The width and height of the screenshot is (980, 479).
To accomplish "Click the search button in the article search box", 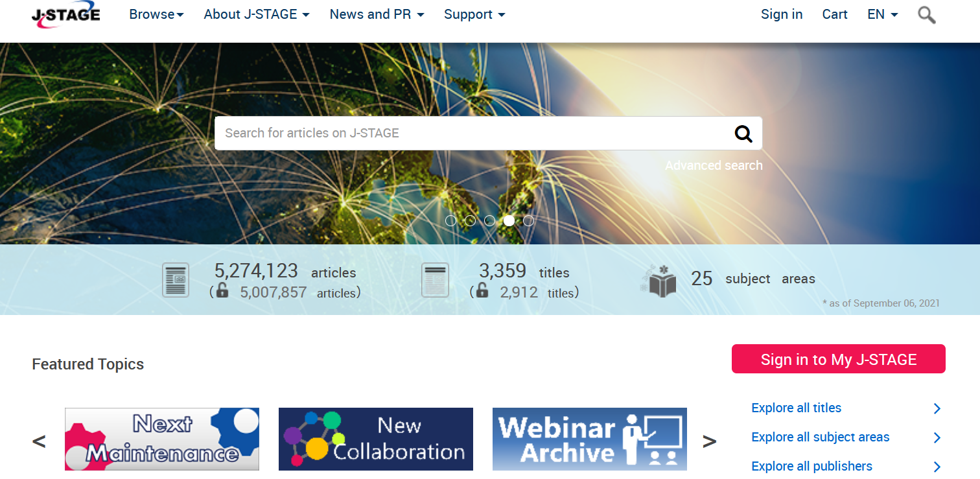I will 743,134.
